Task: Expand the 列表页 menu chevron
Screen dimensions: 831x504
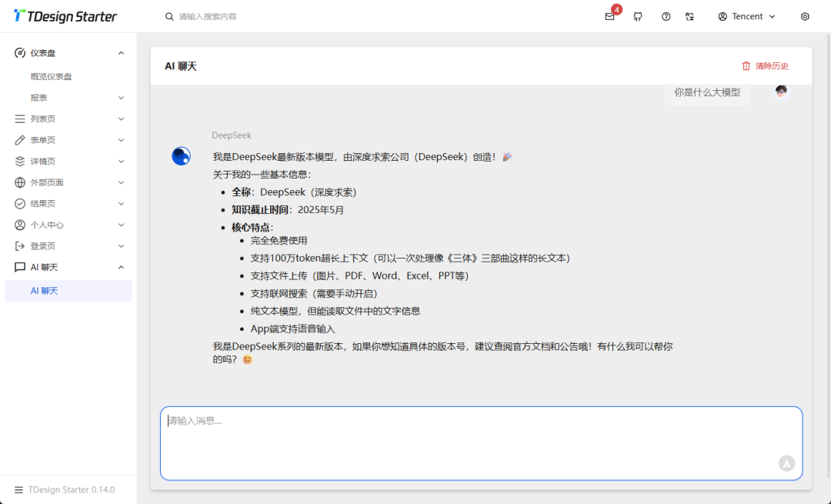Action: (x=121, y=118)
